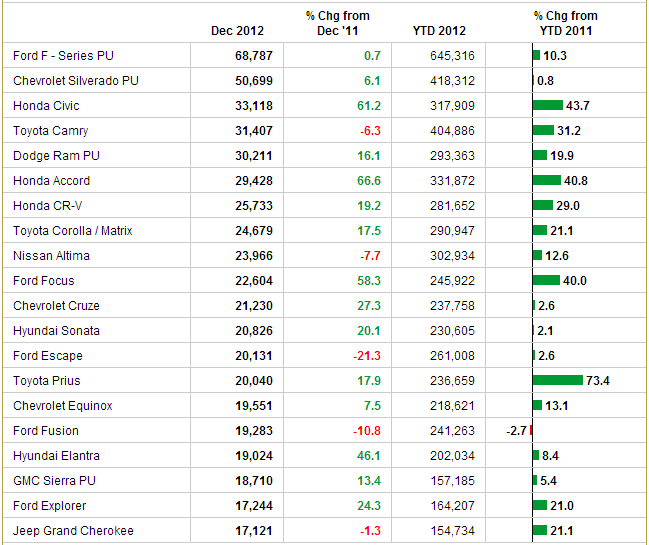Click the 0.8 YTD change value

[545, 81]
